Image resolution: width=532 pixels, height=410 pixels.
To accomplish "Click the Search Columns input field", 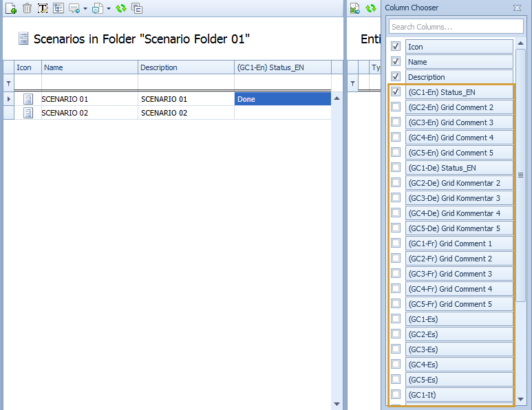I will [456, 27].
